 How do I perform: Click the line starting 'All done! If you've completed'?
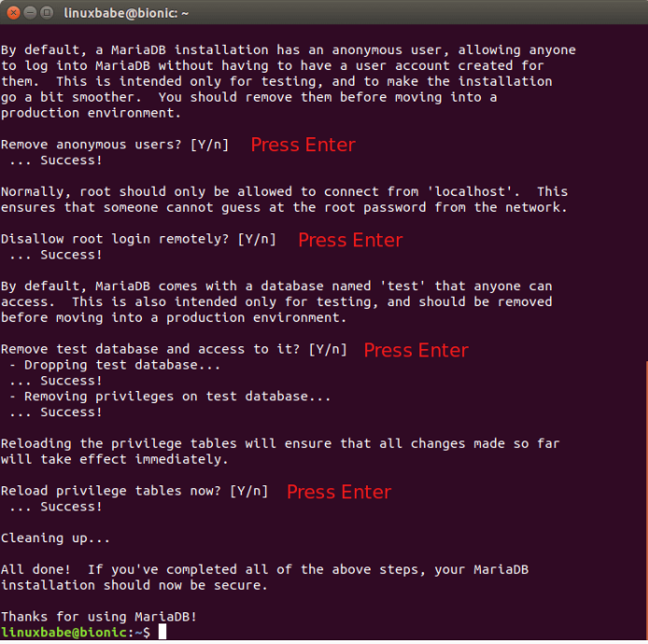tap(264, 569)
